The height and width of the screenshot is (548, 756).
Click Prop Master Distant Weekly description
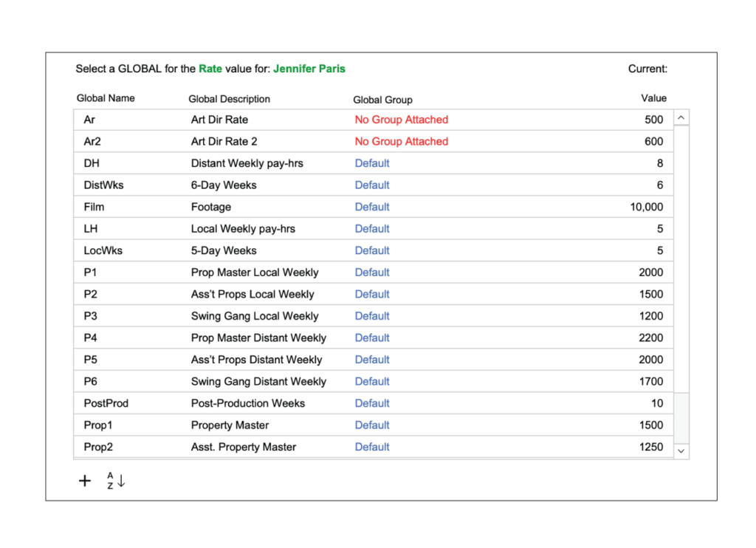tap(258, 338)
